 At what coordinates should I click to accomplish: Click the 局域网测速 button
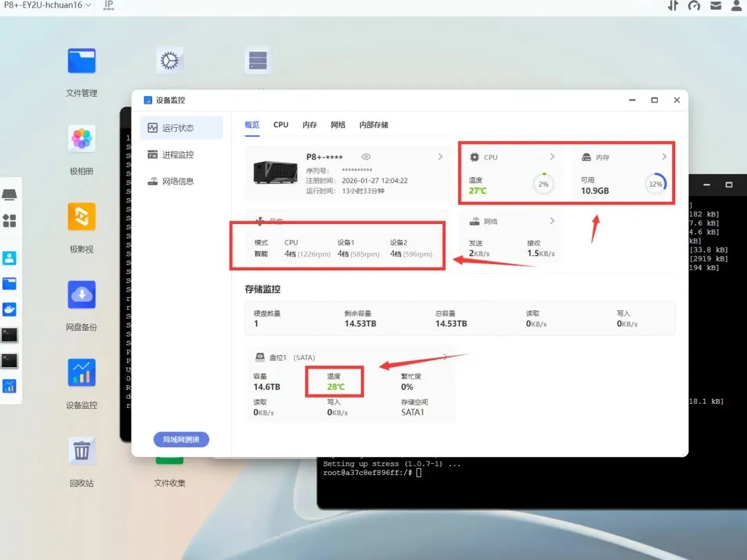(x=181, y=439)
